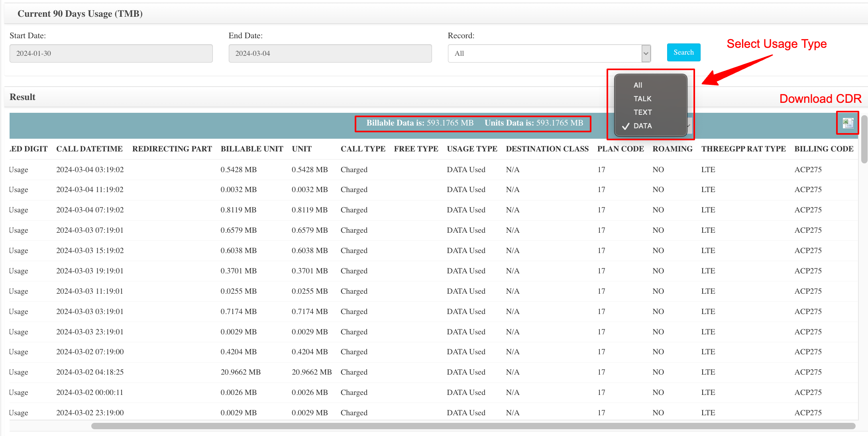
Task: Click the Start Date field 2024-01-30
Action: click(111, 53)
